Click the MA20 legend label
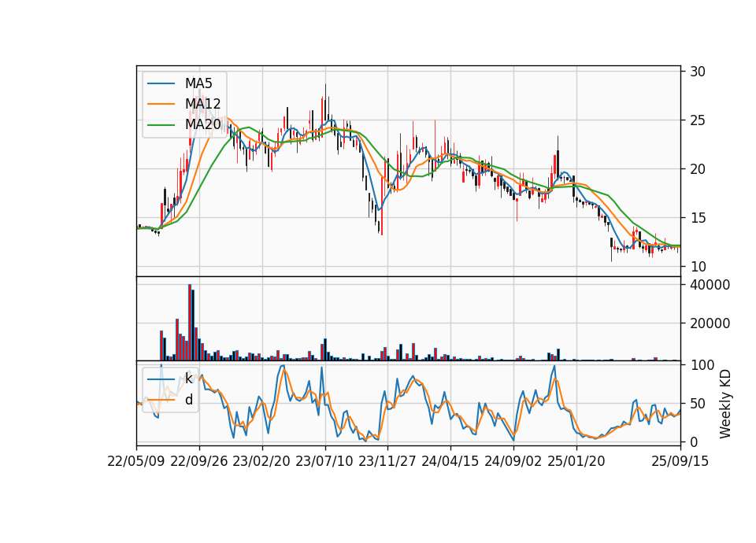 tap(202, 124)
